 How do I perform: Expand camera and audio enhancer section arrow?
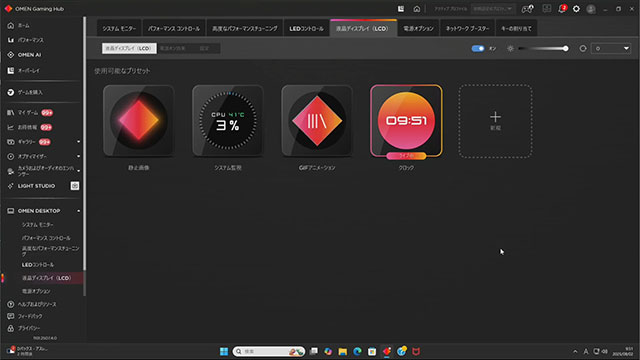(x=78, y=171)
